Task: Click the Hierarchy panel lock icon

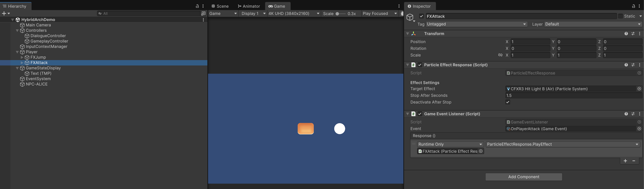Action: [x=197, y=6]
